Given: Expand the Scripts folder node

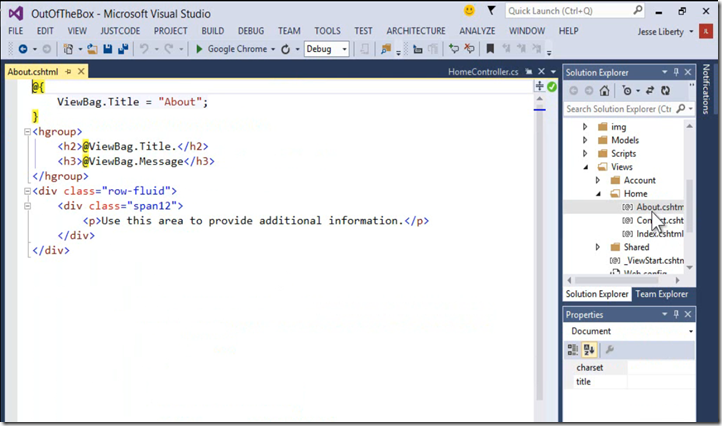Looking at the screenshot, I should 585,153.
